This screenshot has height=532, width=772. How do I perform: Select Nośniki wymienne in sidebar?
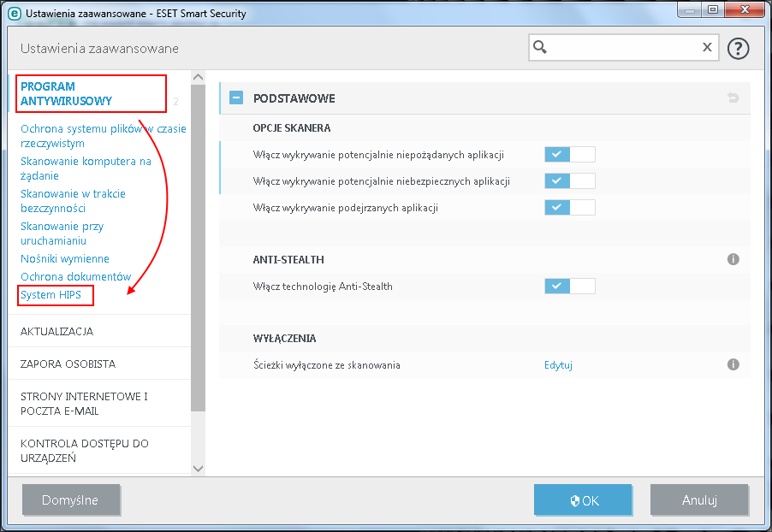tap(65, 258)
